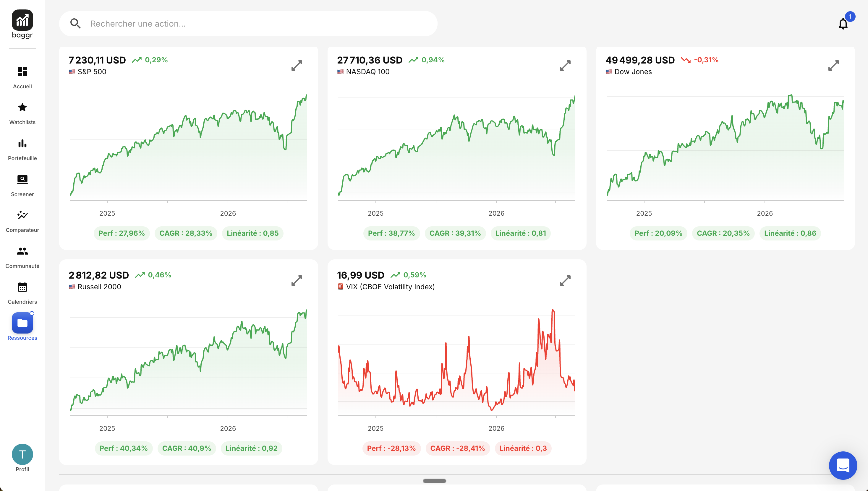Click the baggr logo
This screenshot has height=491, width=868.
(22, 24)
